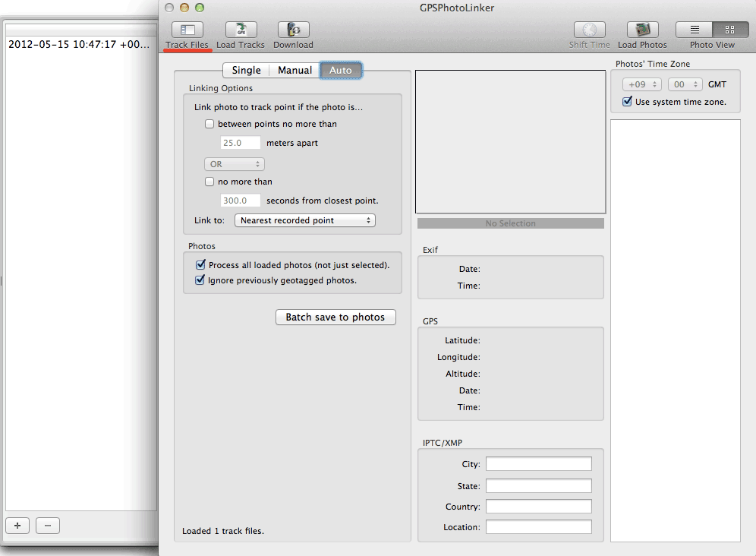Select the Auto linking tab
756x556 pixels.
click(340, 70)
